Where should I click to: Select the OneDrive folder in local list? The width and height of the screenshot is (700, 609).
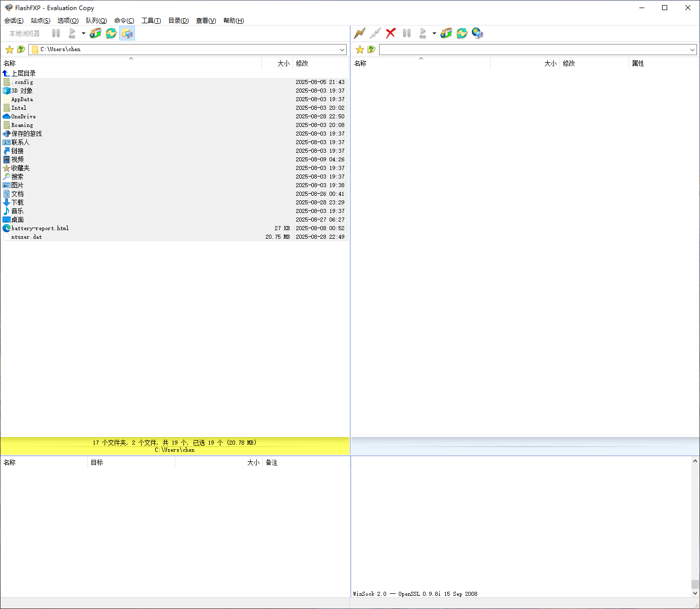pyautogui.click(x=23, y=116)
